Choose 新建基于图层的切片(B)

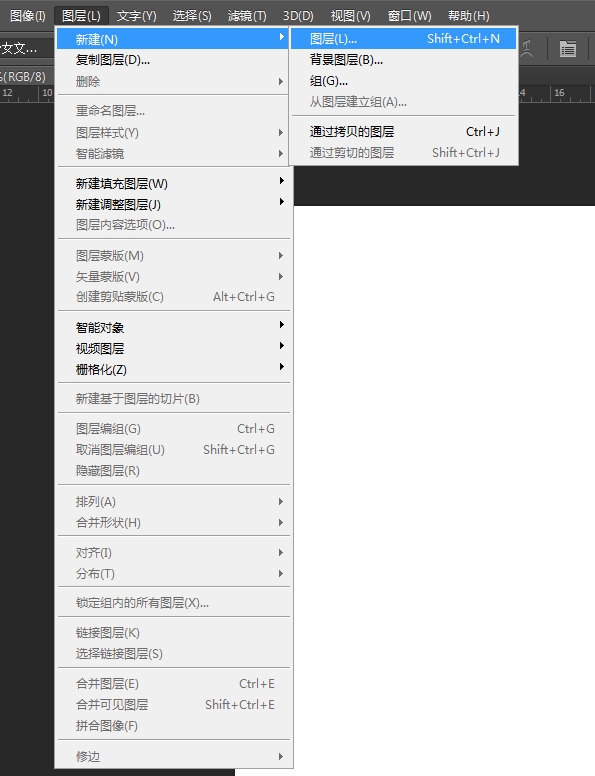click(x=173, y=399)
